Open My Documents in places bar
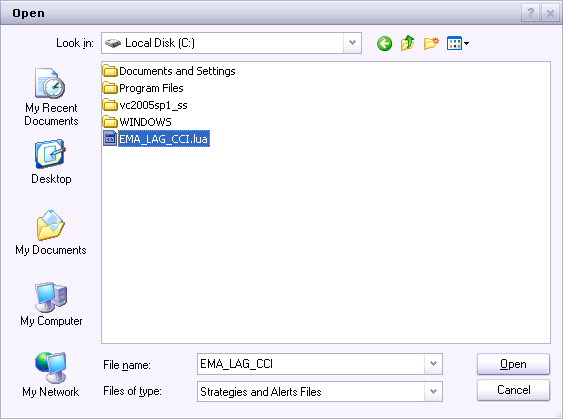The height and width of the screenshot is (419, 563). tap(51, 233)
